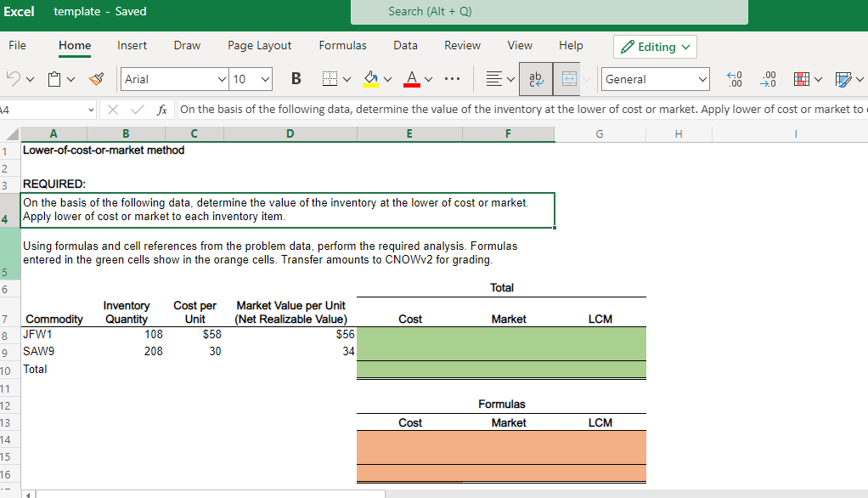The width and height of the screenshot is (868, 498).
Task: Toggle Wrap Text button
Action: 538,79
